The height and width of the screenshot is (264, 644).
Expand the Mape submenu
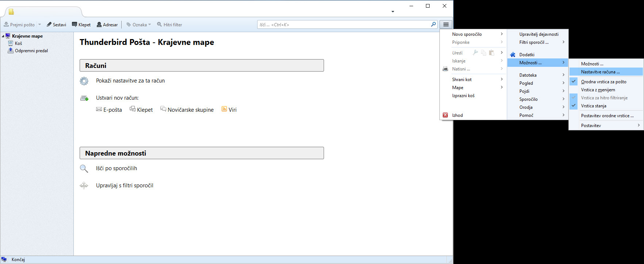(x=502, y=87)
